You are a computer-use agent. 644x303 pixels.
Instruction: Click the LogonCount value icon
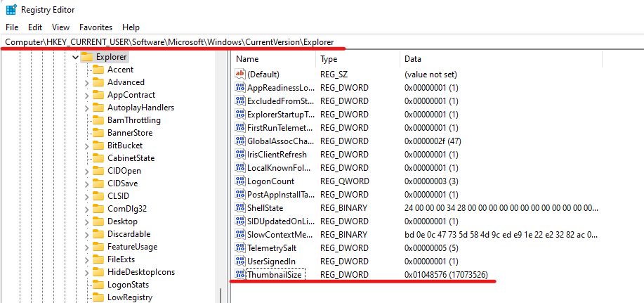(x=240, y=181)
